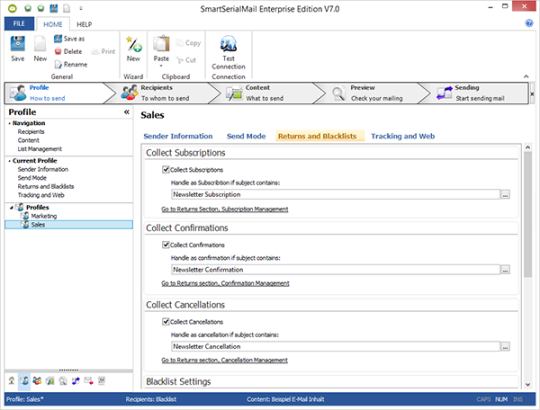Viewport: 540px width, 410px height.
Task: Select Tracking and Web in sidebar
Action: pyautogui.click(x=41, y=195)
